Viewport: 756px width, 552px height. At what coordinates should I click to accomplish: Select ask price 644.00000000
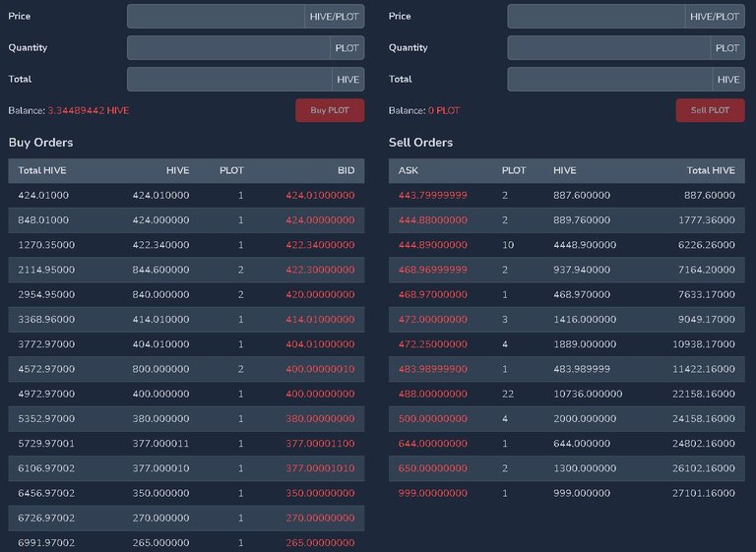(433, 444)
